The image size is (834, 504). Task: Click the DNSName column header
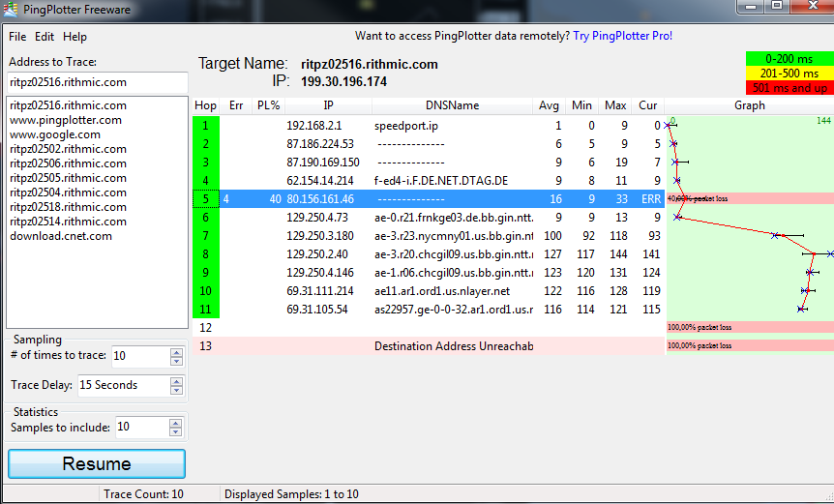pos(452,105)
